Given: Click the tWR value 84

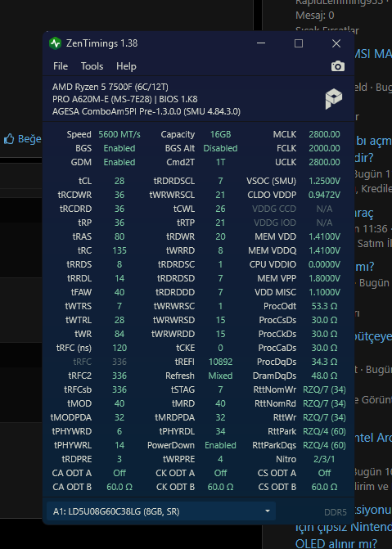Looking at the screenshot, I should 119,334.
